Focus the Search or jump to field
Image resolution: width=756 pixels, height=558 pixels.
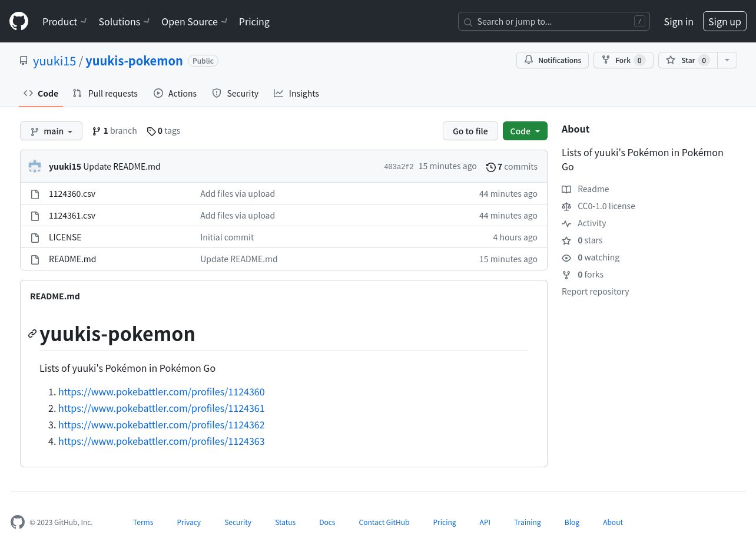pos(554,21)
